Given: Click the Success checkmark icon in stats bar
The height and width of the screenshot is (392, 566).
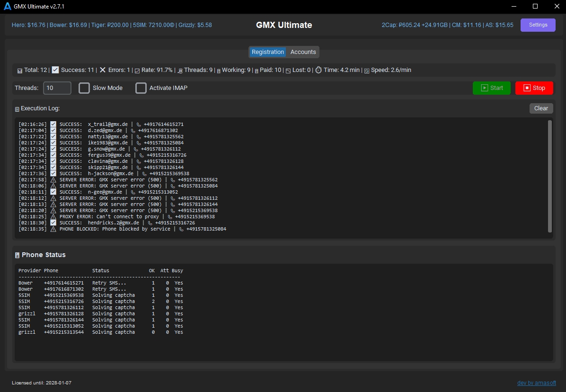Looking at the screenshot, I should [55, 70].
